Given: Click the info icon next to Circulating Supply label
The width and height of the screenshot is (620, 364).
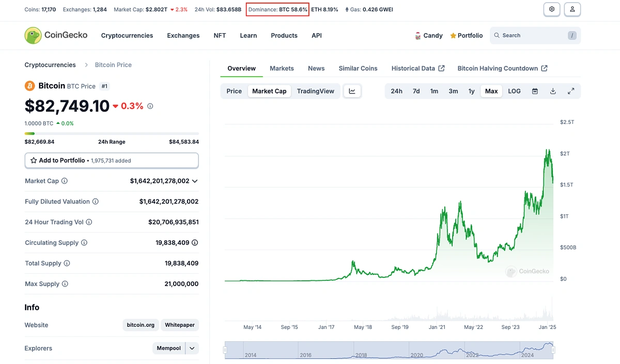Looking at the screenshot, I should coord(84,243).
